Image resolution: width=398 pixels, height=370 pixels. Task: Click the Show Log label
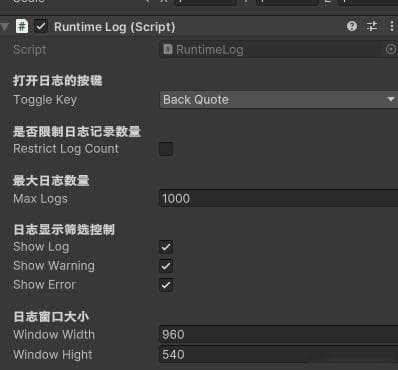(x=41, y=247)
